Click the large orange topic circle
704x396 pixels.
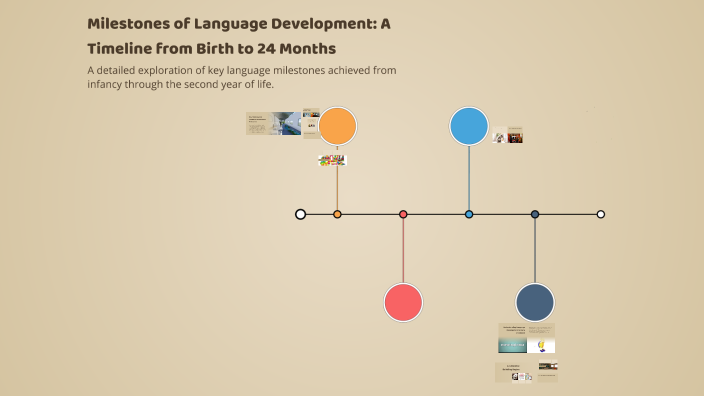(x=338, y=126)
